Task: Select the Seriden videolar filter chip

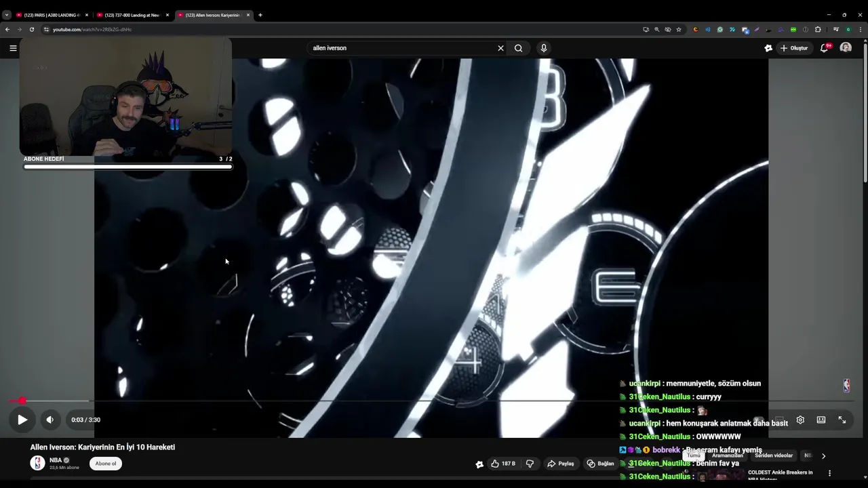Action: [x=774, y=455]
